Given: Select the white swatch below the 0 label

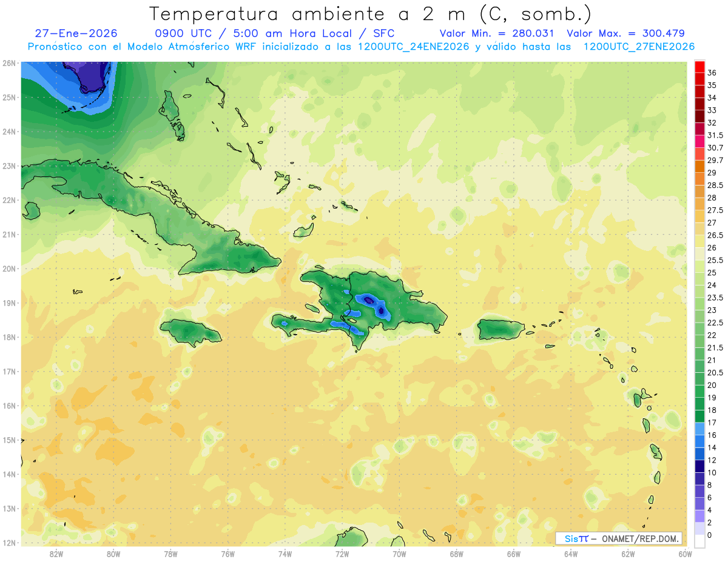Looking at the screenshot, I should 699,541.
